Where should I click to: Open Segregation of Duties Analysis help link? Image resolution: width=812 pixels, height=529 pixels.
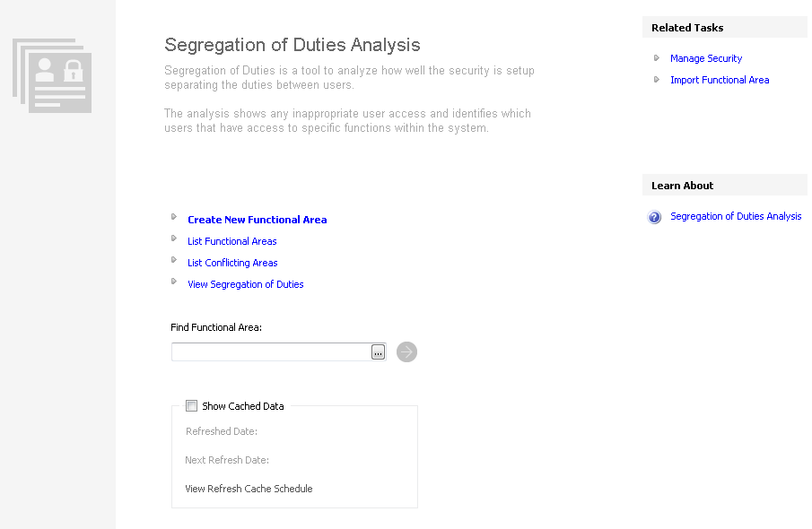(x=736, y=216)
